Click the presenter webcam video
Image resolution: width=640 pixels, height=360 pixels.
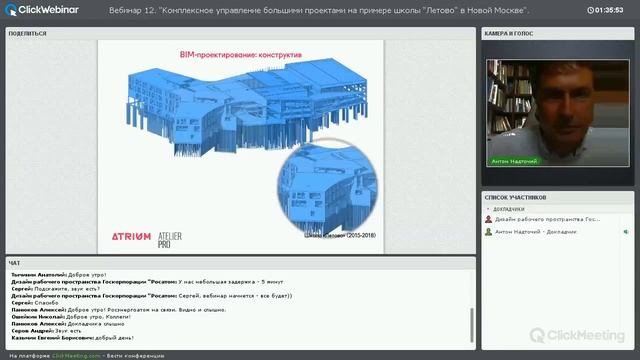(x=558, y=113)
